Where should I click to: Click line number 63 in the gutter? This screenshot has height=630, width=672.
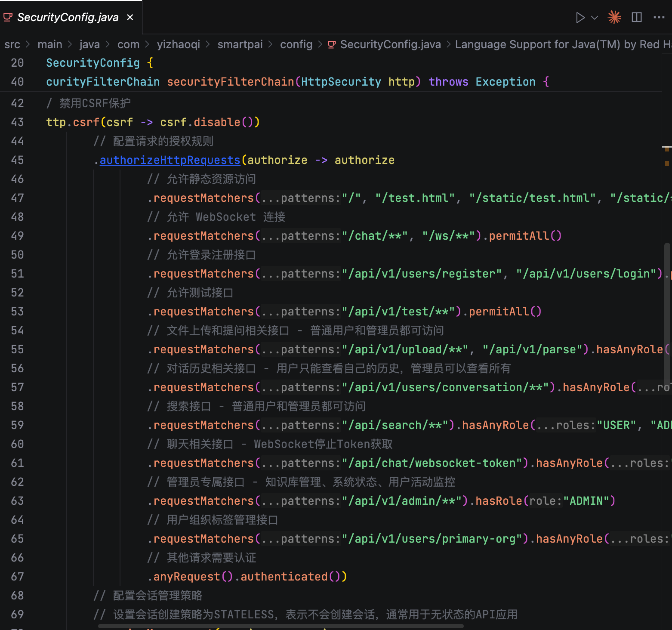click(x=17, y=501)
